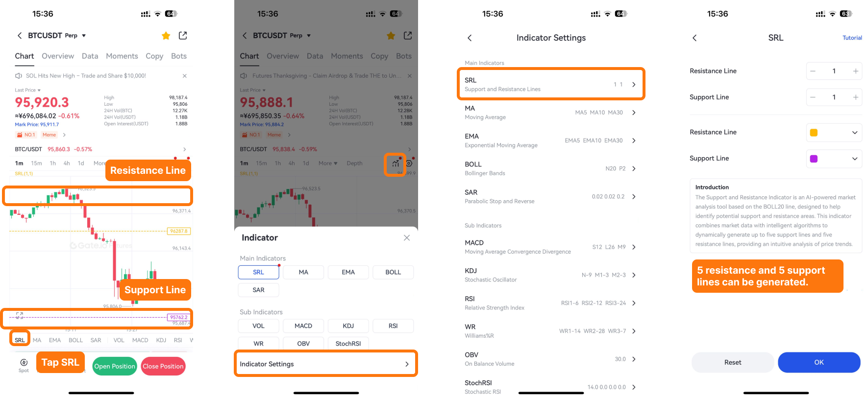
Task: Enable the BOLL main indicator chip
Action: pyautogui.click(x=393, y=272)
